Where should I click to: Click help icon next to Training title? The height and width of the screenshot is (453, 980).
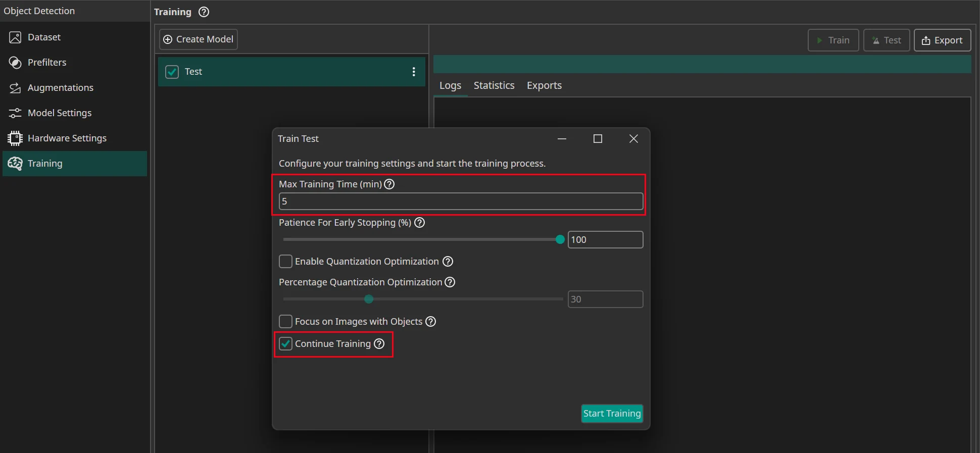(x=204, y=12)
